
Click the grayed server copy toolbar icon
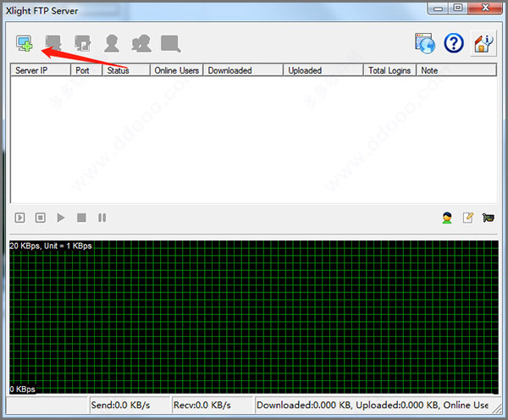[83, 43]
